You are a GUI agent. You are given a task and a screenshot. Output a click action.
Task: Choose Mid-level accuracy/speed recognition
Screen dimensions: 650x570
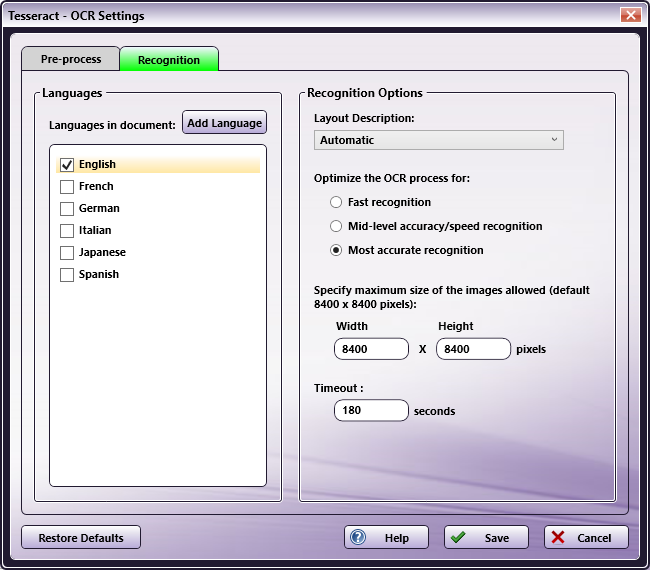coord(336,226)
